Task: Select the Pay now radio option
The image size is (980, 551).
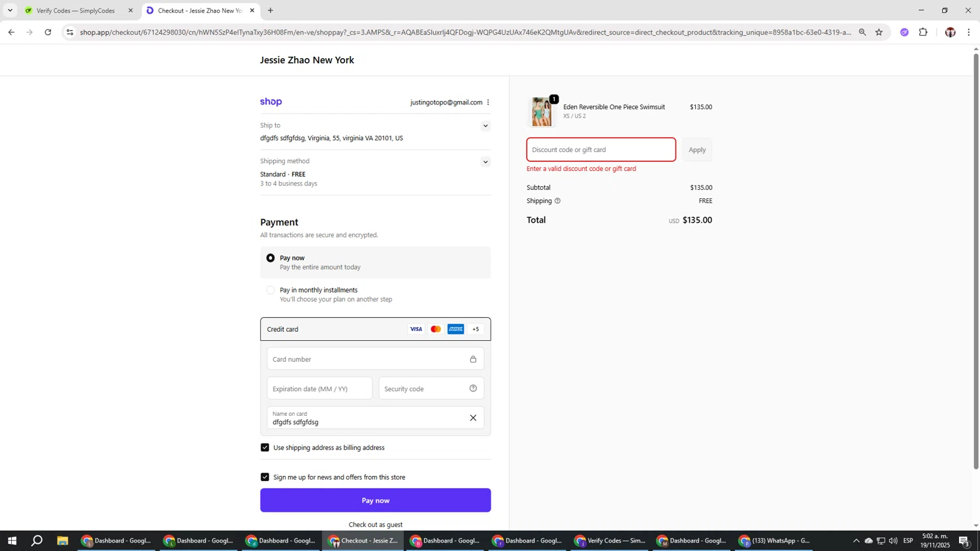Action: pos(270,258)
